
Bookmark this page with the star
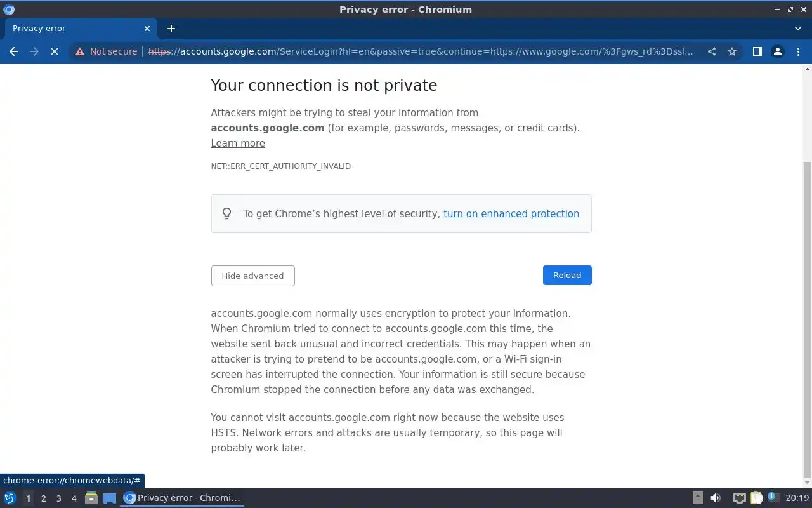coord(732,51)
